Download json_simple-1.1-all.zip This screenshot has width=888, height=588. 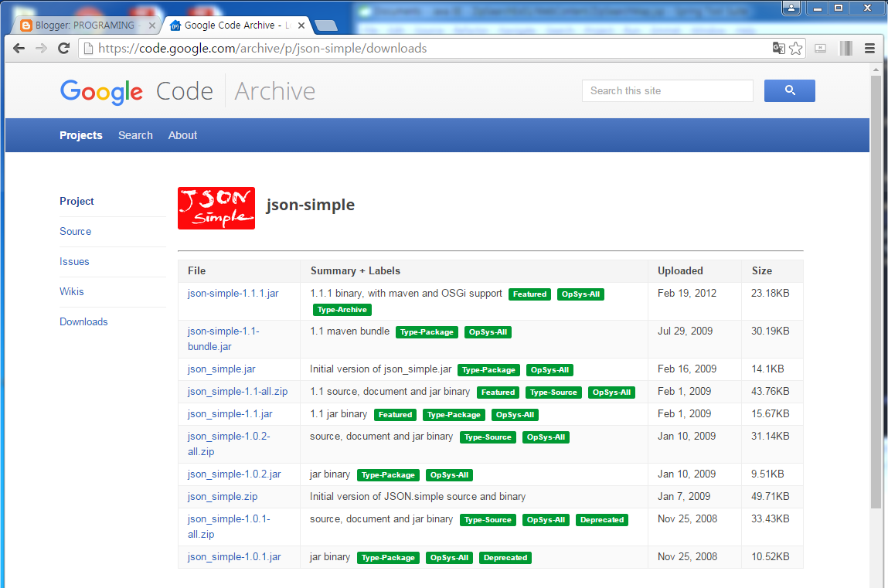pyautogui.click(x=237, y=392)
